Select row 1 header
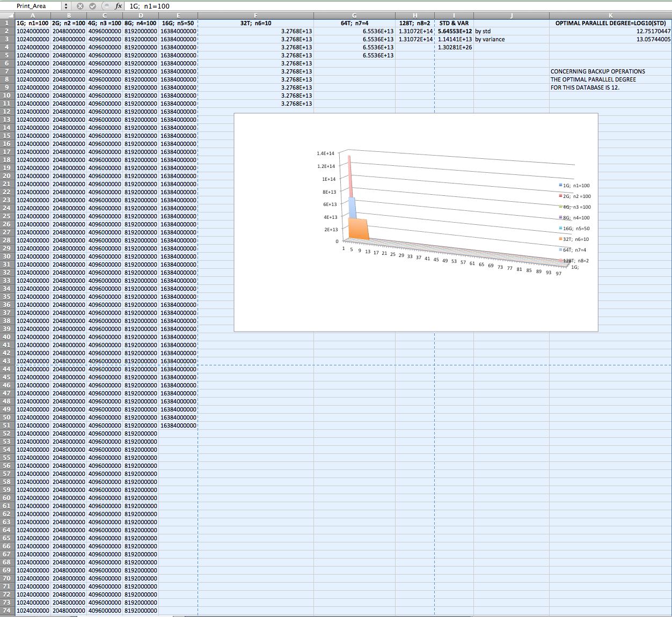 (x=7, y=23)
